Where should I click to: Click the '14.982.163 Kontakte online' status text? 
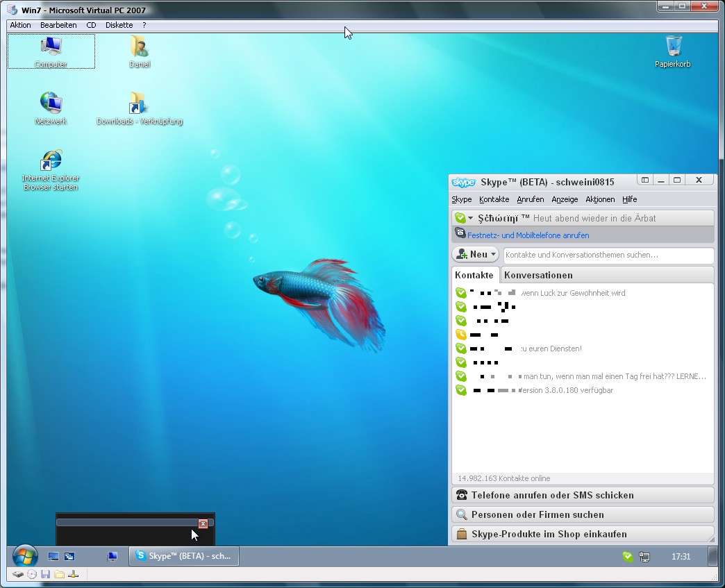[x=504, y=478]
